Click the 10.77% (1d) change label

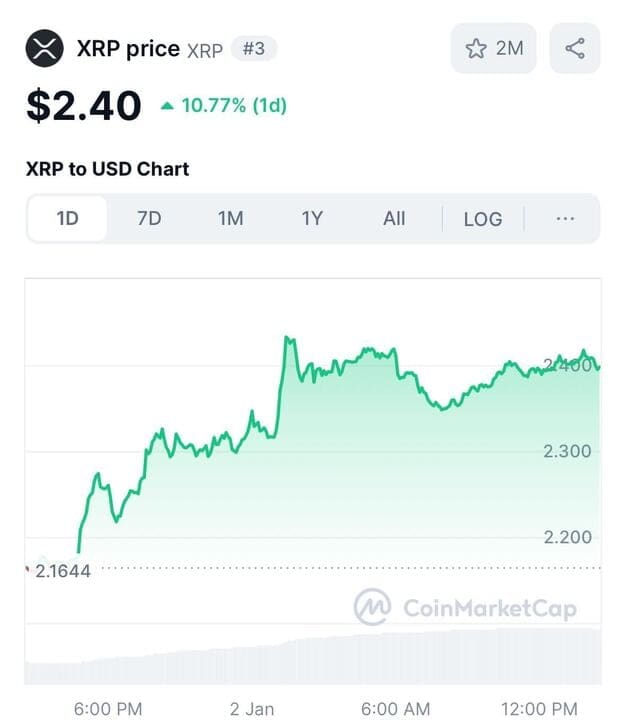234,106
